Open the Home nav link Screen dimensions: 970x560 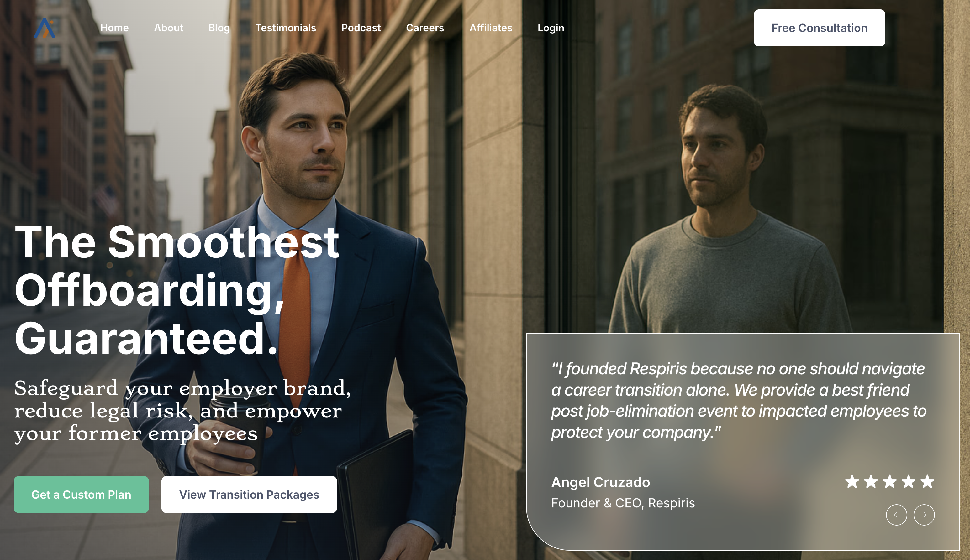pyautogui.click(x=114, y=28)
